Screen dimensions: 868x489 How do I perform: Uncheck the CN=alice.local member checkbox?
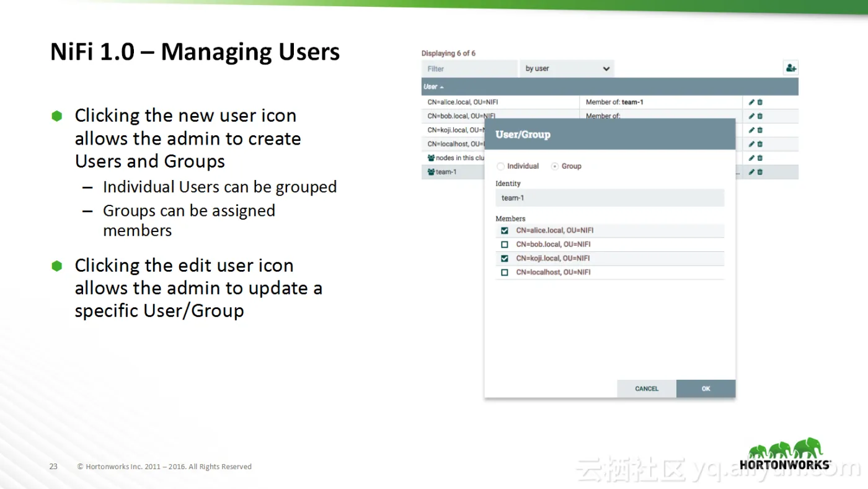click(x=505, y=230)
